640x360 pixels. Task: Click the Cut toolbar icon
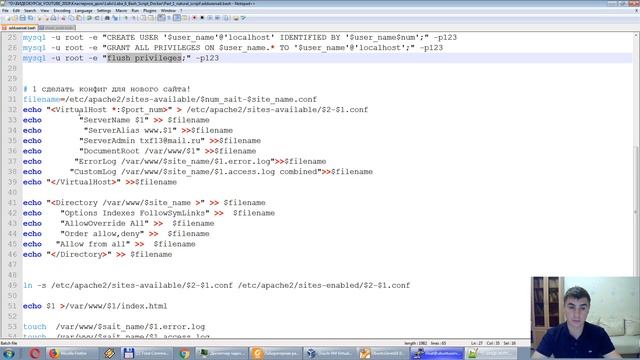click(x=63, y=18)
